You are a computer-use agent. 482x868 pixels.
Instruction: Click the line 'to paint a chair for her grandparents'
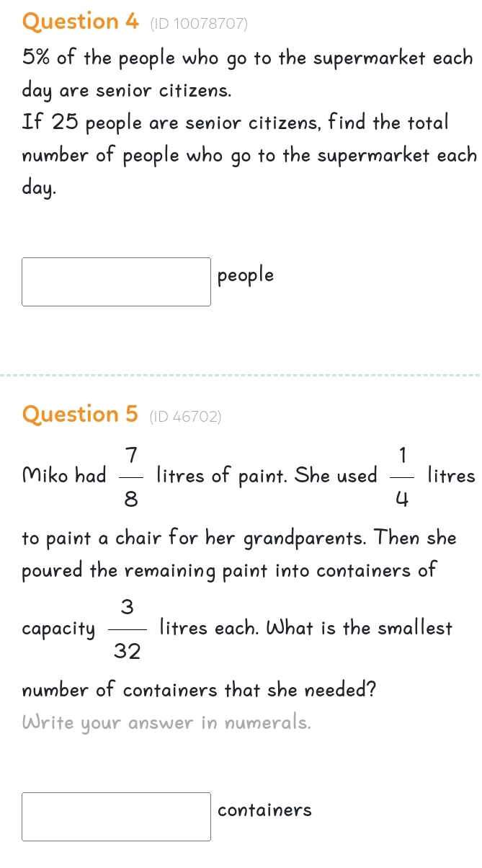239,539
